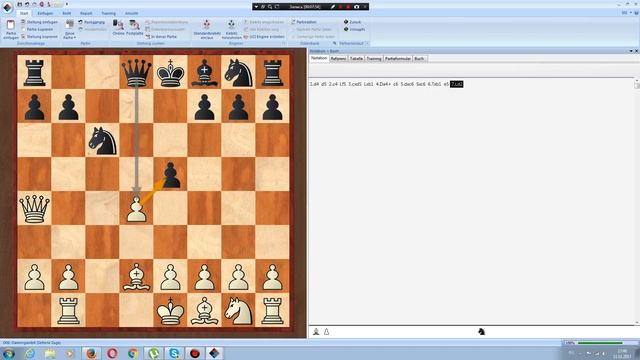The width and height of the screenshot is (640, 360).
Task: Click move 4.Da4+ in the notation
Action: [383, 84]
